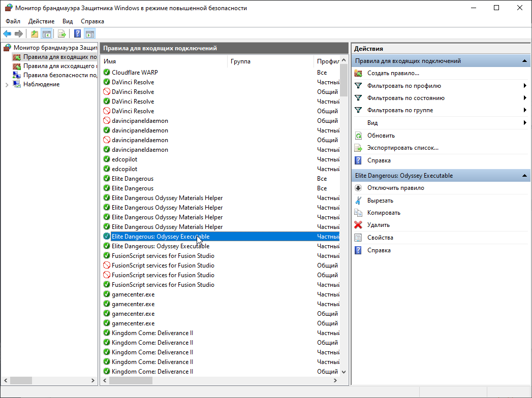Select the first gamecenter.exe rule
This screenshot has height=398, width=532.
[221, 294]
